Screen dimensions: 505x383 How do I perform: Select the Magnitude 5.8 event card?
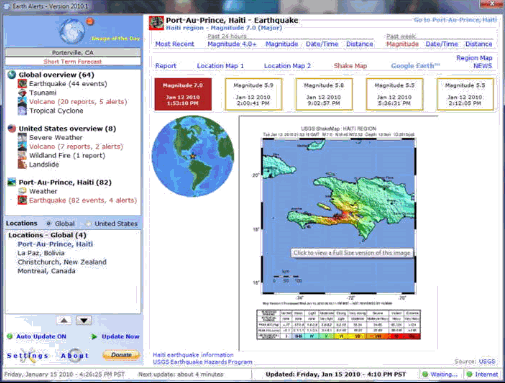pyautogui.click(x=324, y=94)
